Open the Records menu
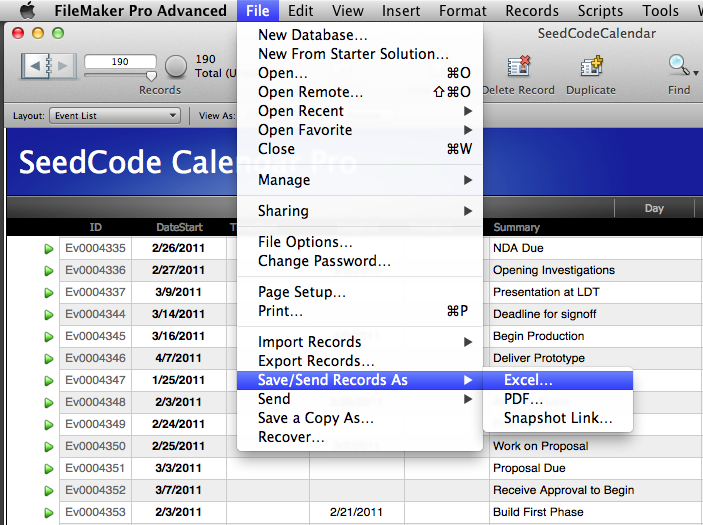The height and width of the screenshot is (525, 703). click(532, 10)
